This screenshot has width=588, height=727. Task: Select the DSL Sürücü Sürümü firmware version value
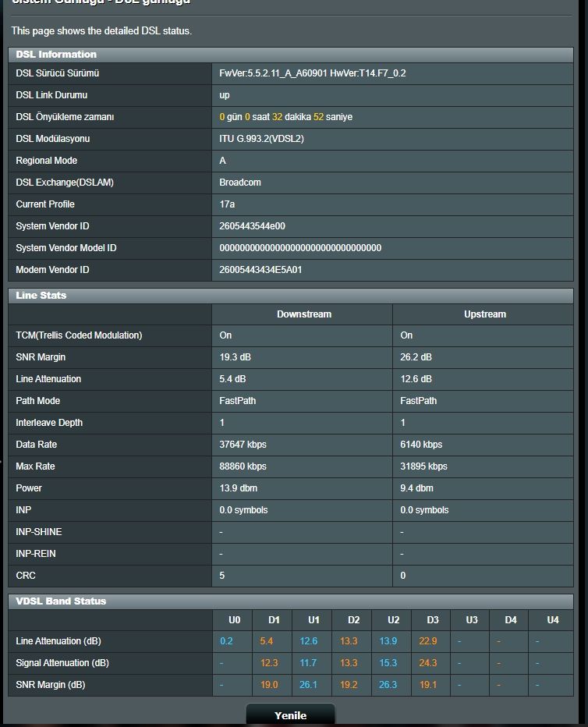click(x=312, y=73)
